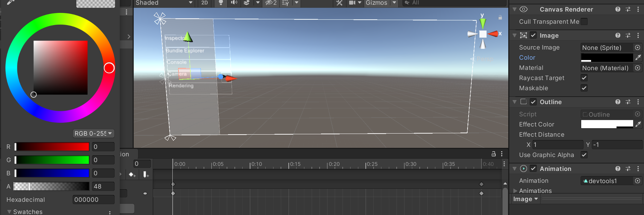
Task: Open the Image component context menu
Action: tap(638, 36)
